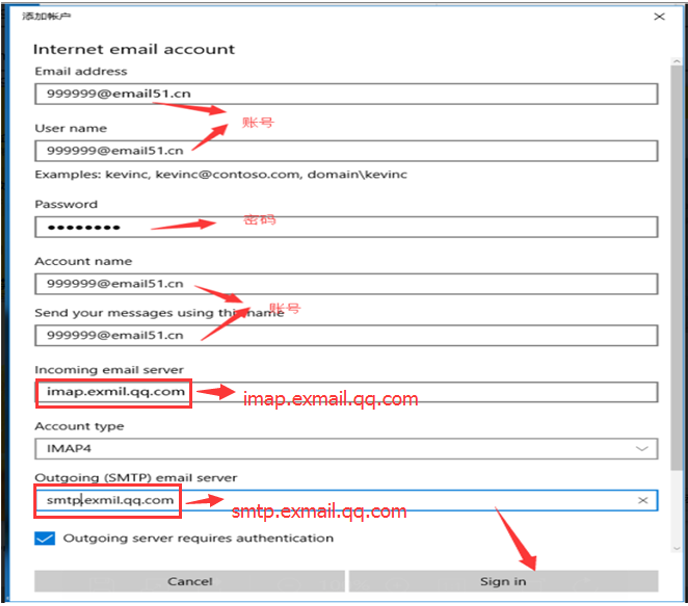The height and width of the screenshot is (606, 688).
Task: Click the Examples: kevinc hint text
Action: pyautogui.click(x=221, y=175)
